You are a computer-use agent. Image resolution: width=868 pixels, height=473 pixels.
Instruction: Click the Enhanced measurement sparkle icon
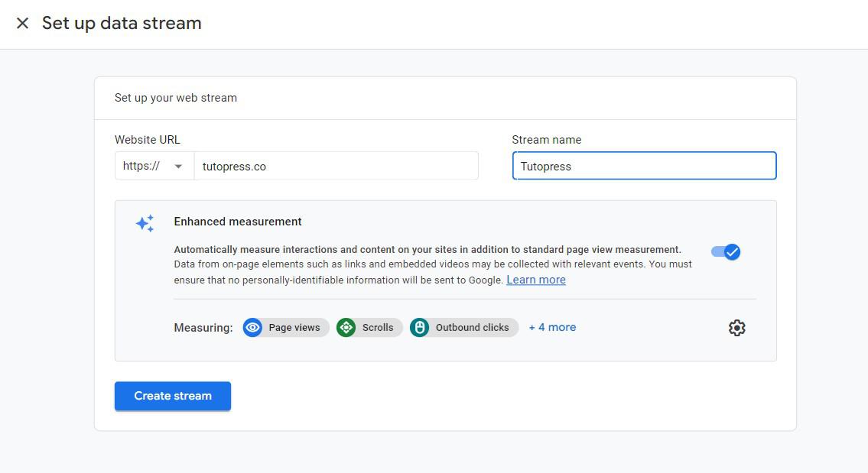click(144, 223)
